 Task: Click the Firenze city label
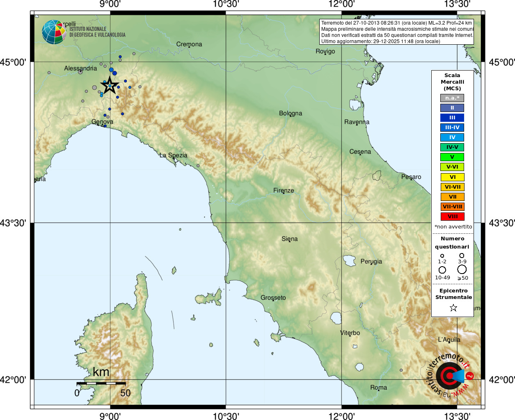284,190
